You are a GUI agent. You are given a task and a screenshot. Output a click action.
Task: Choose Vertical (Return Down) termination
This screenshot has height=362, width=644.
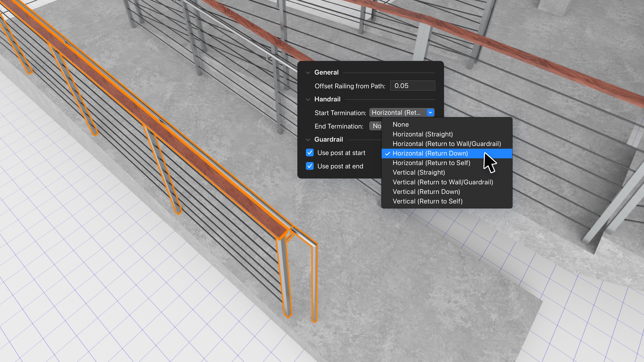coord(426,192)
